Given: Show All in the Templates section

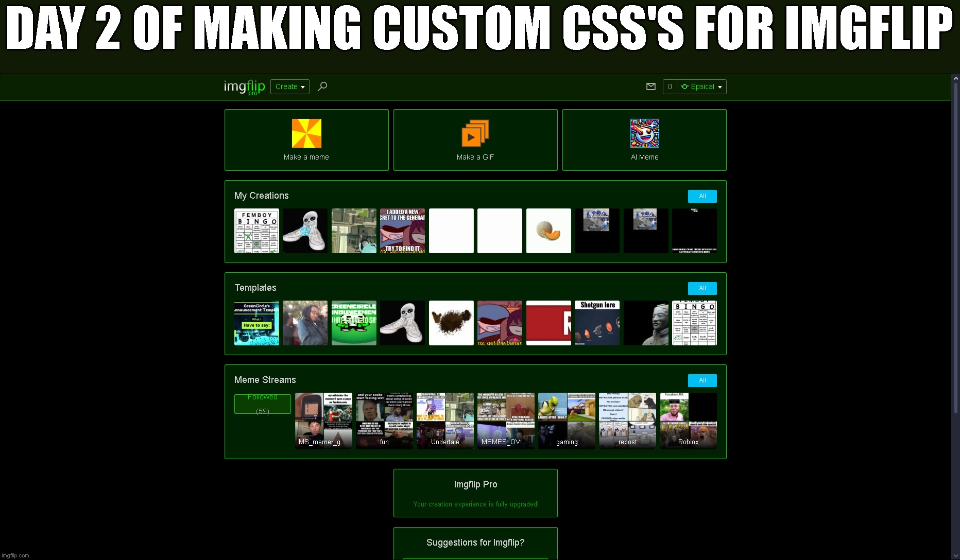Looking at the screenshot, I should [x=702, y=288].
